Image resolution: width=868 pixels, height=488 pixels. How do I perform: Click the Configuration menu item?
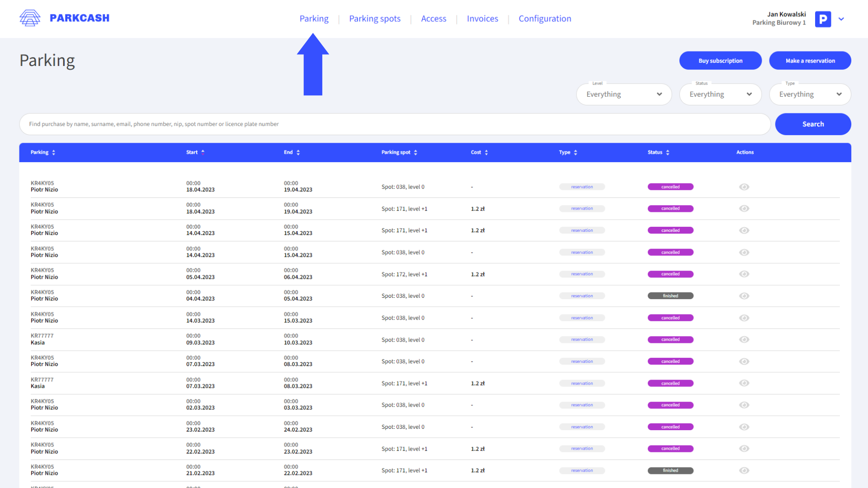544,19
